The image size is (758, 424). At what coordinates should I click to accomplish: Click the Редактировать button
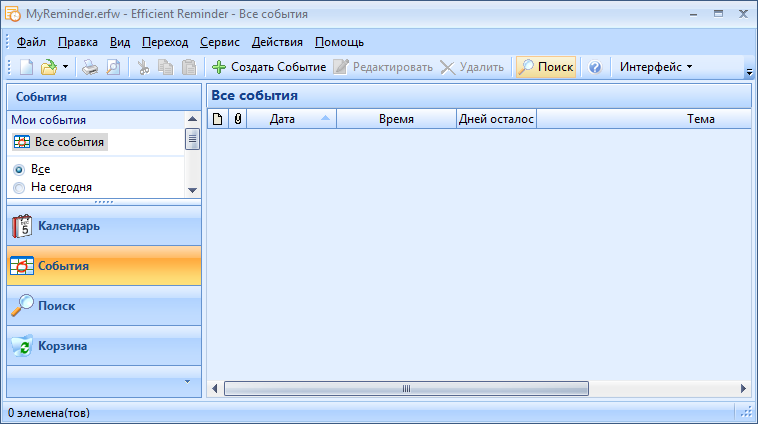[x=383, y=67]
